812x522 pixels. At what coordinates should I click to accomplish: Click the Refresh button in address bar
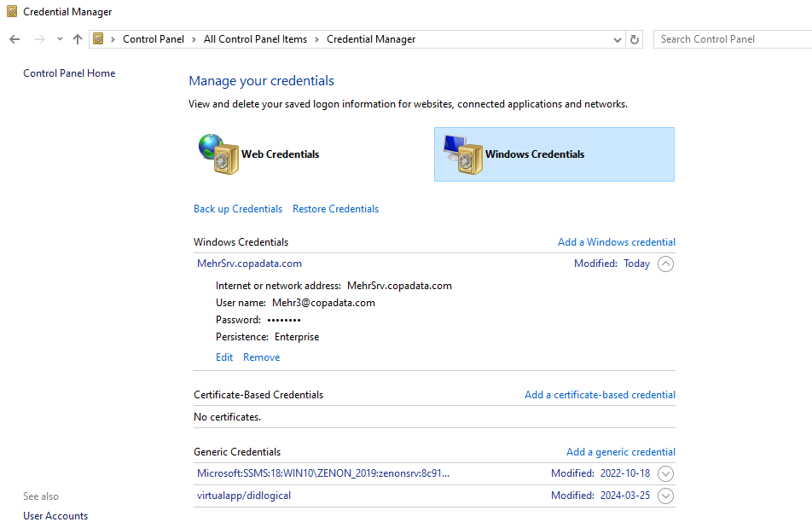(634, 39)
